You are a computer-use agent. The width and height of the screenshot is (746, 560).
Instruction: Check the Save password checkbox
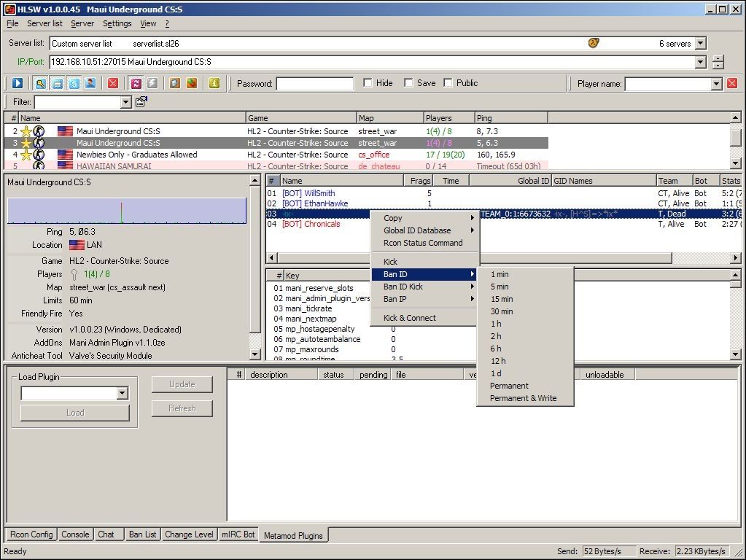click(408, 83)
